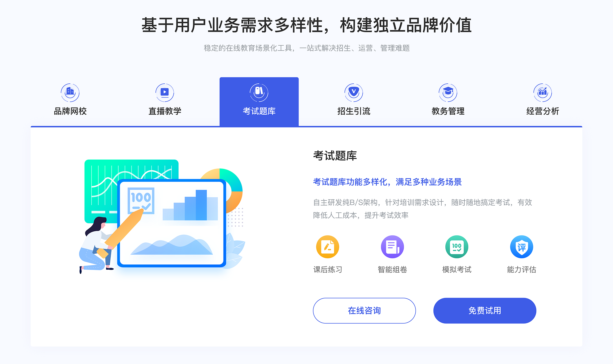Viewport: 613px width, 364px height.
Task: Click the 课后练习 feature icon
Action: pyautogui.click(x=328, y=249)
